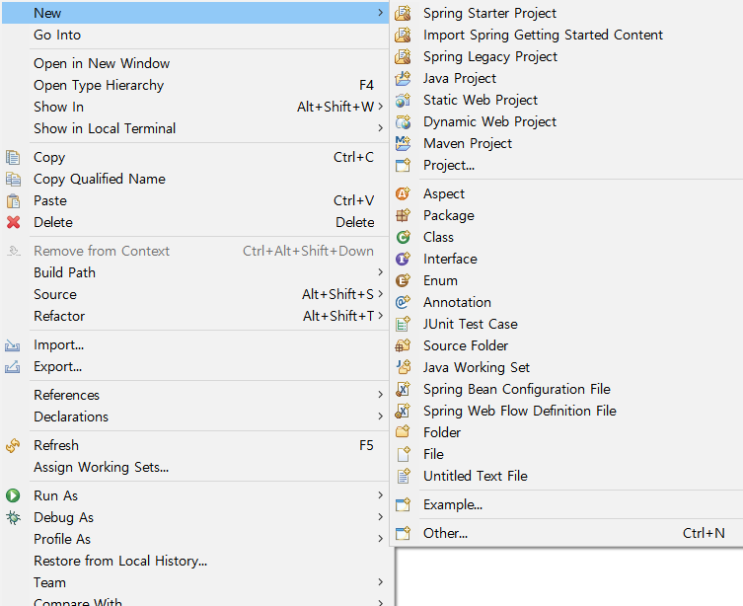This screenshot has width=743, height=606.
Task: Click the orange Aspect icon
Action: [403, 194]
